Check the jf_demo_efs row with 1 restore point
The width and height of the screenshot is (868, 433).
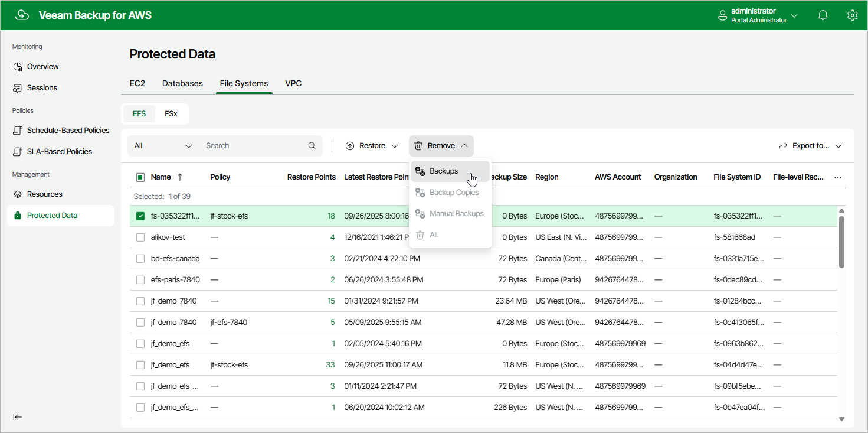click(140, 344)
